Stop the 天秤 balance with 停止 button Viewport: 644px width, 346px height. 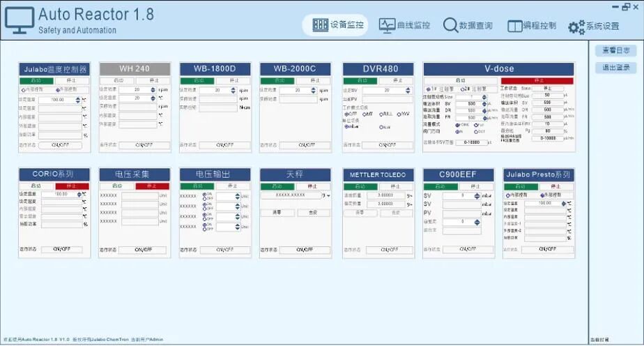click(312, 186)
